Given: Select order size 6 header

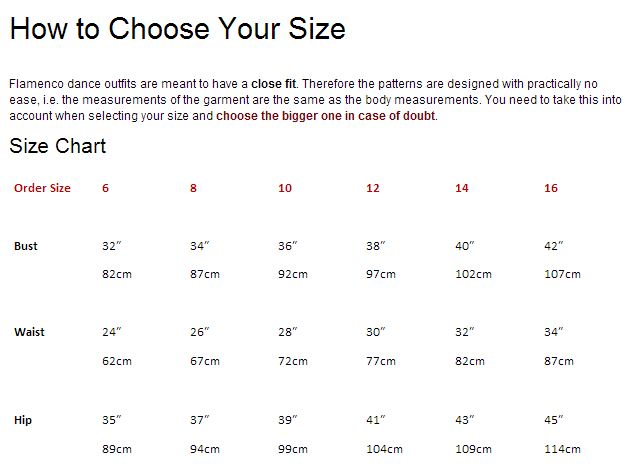Looking at the screenshot, I should click(x=105, y=188).
